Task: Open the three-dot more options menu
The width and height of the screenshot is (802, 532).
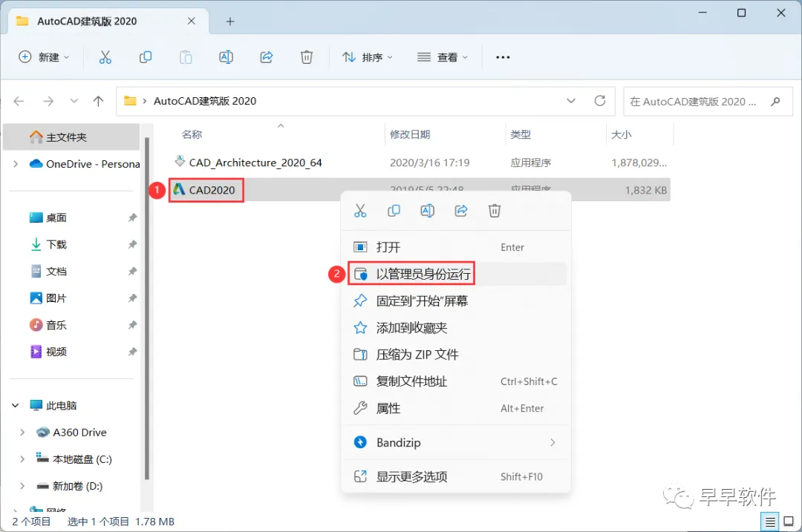Action: (503, 57)
